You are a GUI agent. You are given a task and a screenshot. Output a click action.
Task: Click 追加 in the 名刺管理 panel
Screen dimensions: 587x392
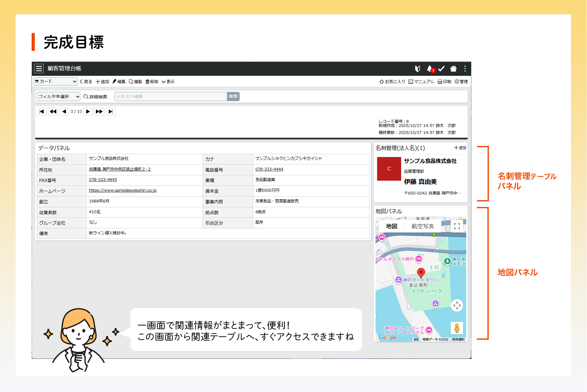460,148
